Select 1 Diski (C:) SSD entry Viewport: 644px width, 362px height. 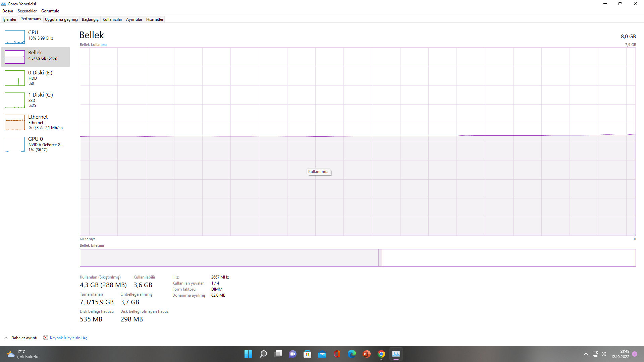click(x=36, y=100)
